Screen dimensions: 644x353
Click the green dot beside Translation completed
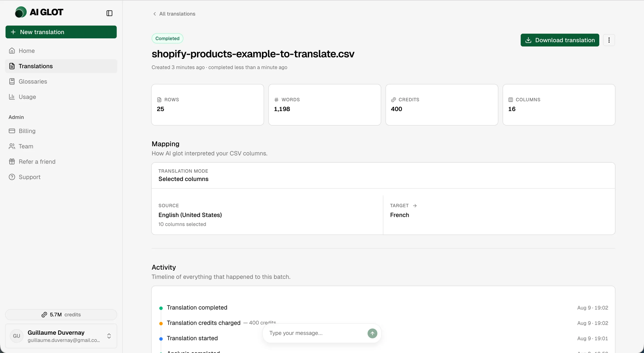pyautogui.click(x=161, y=308)
